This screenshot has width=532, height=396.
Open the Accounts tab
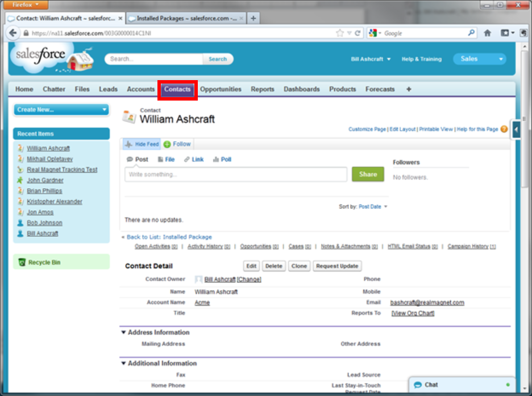pos(140,89)
